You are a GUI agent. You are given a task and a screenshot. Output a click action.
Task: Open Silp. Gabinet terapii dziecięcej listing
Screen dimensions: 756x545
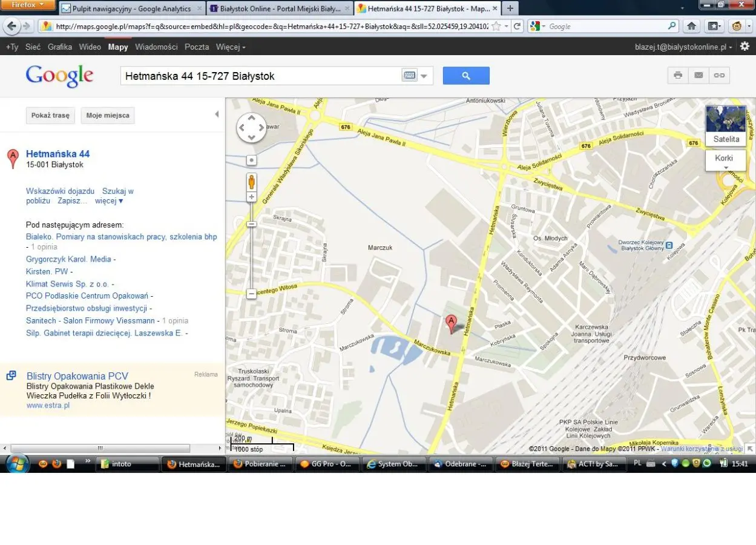(104, 333)
